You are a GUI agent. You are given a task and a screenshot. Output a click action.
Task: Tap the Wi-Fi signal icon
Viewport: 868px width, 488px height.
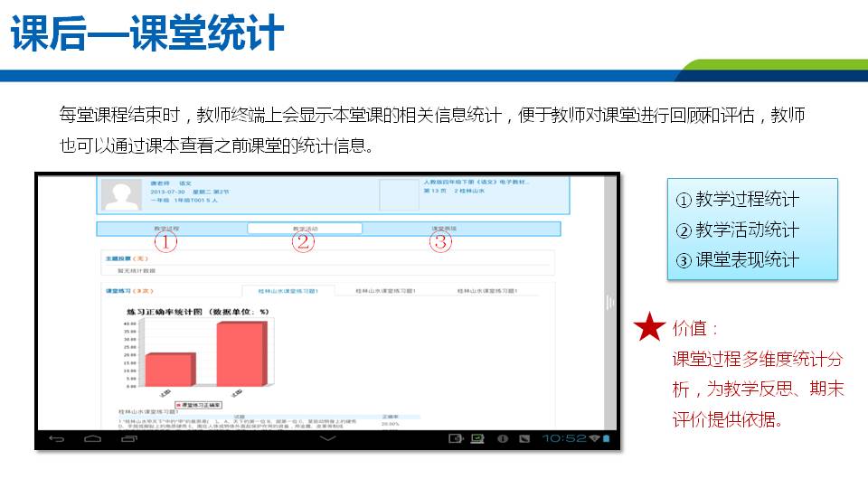coord(595,438)
